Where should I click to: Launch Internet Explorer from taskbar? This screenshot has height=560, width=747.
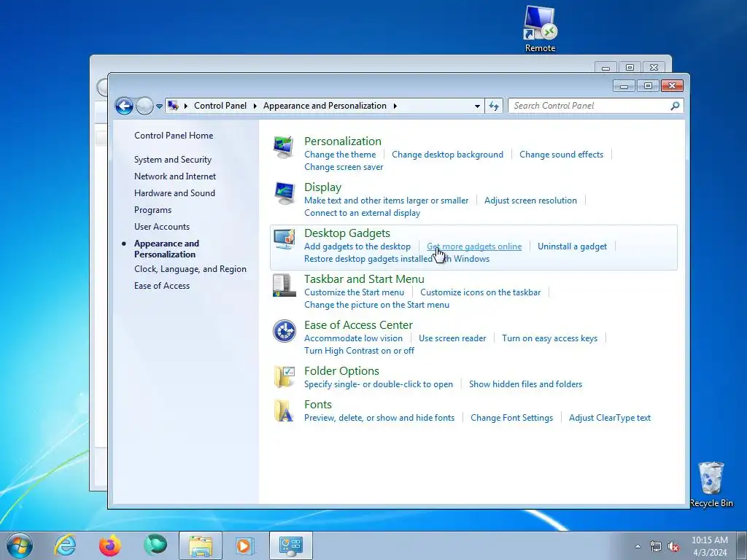(x=65, y=545)
